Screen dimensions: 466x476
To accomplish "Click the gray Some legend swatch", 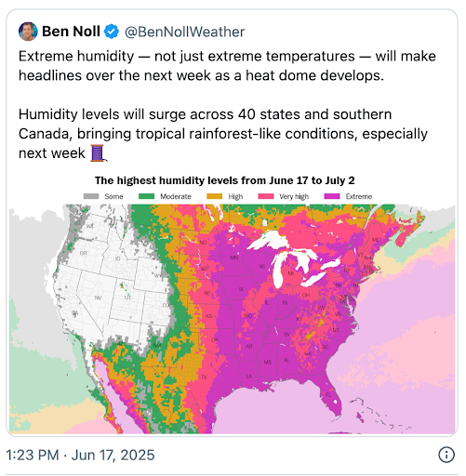I will tap(91, 196).
